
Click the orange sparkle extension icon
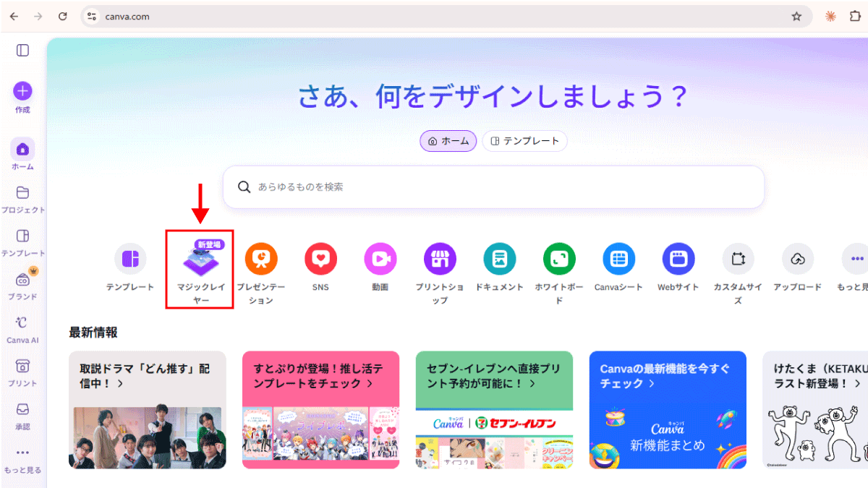pyautogui.click(x=830, y=16)
